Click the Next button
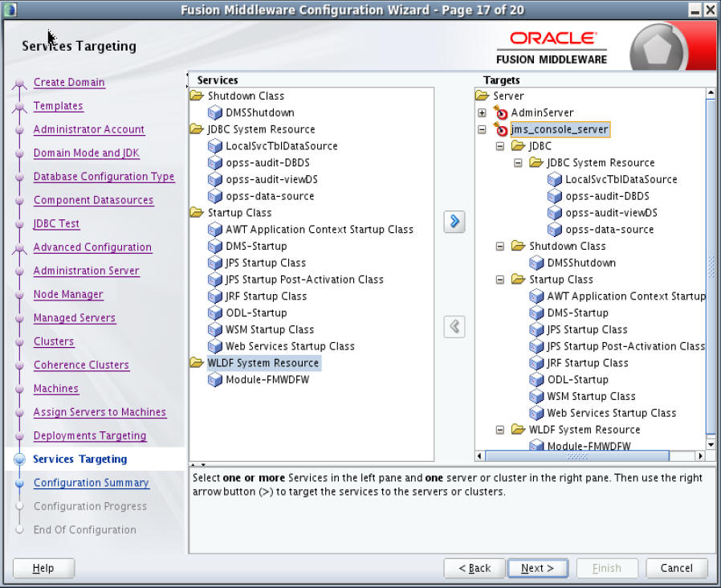This screenshot has width=721, height=588. (x=537, y=568)
